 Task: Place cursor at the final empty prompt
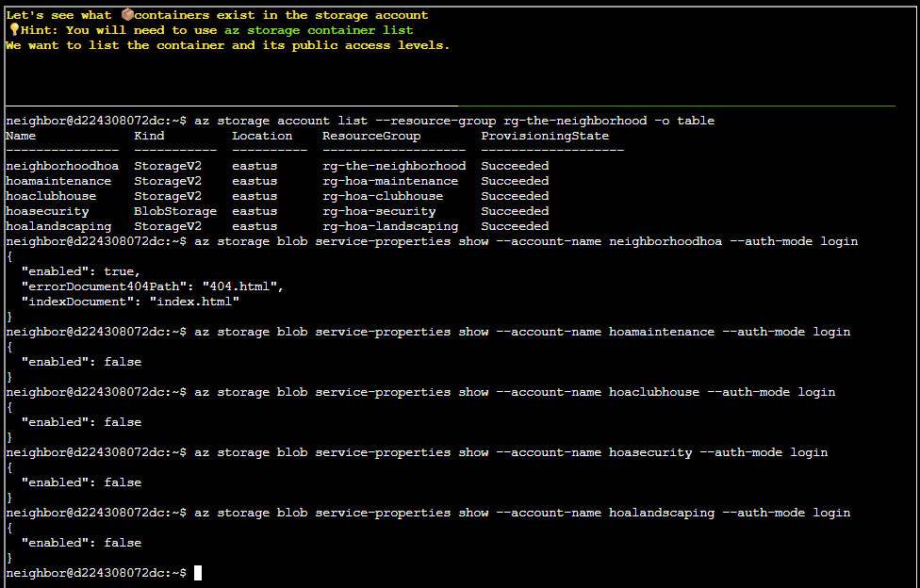click(198, 573)
